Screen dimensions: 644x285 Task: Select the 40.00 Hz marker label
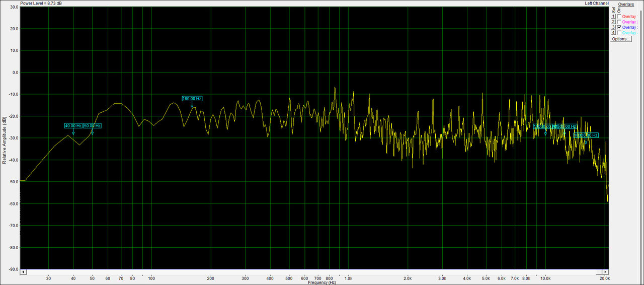pos(73,126)
